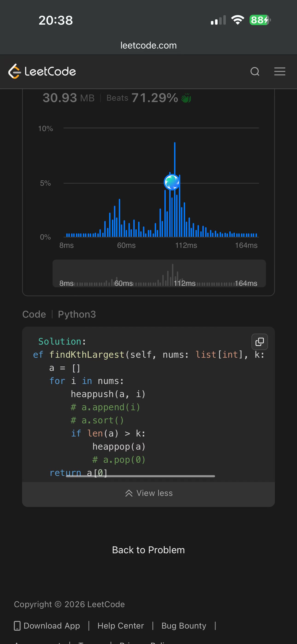The width and height of the screenshot is (297, 644).
Task: Click the '# a.append(i)' comment line
Action: (x=105, y=407)
